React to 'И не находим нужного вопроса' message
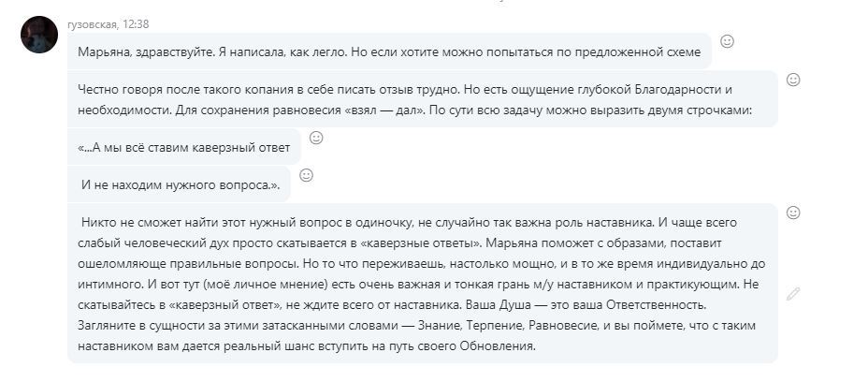This screenshot has height=382, width=868. pos(306,175)
